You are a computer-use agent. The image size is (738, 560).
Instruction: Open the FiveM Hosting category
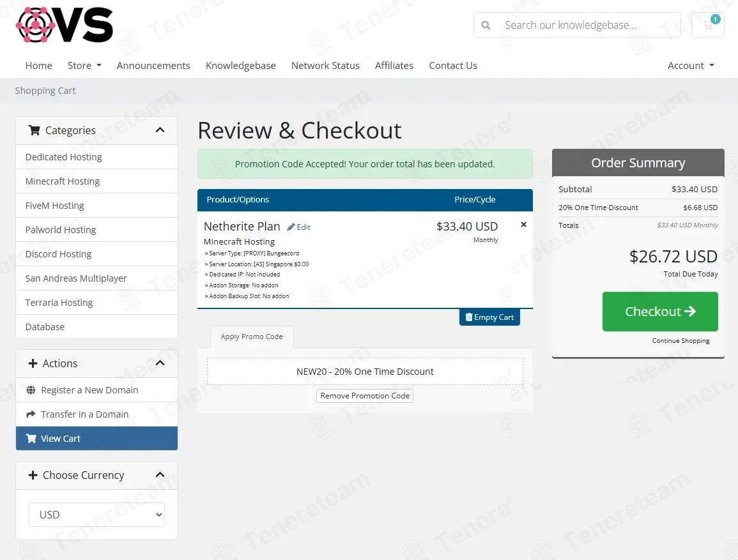coord(97,206)
